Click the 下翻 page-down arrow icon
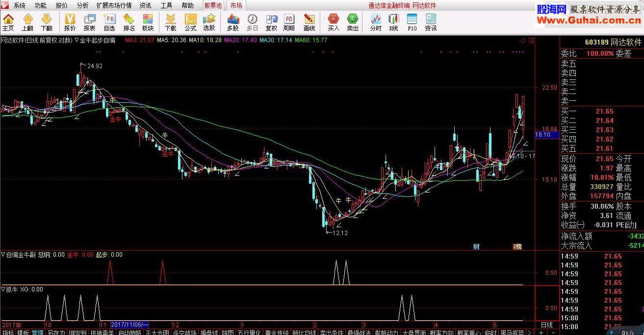The width and height of the screenshot is (644, 335). pyautogui.click(x=47, y=23)
